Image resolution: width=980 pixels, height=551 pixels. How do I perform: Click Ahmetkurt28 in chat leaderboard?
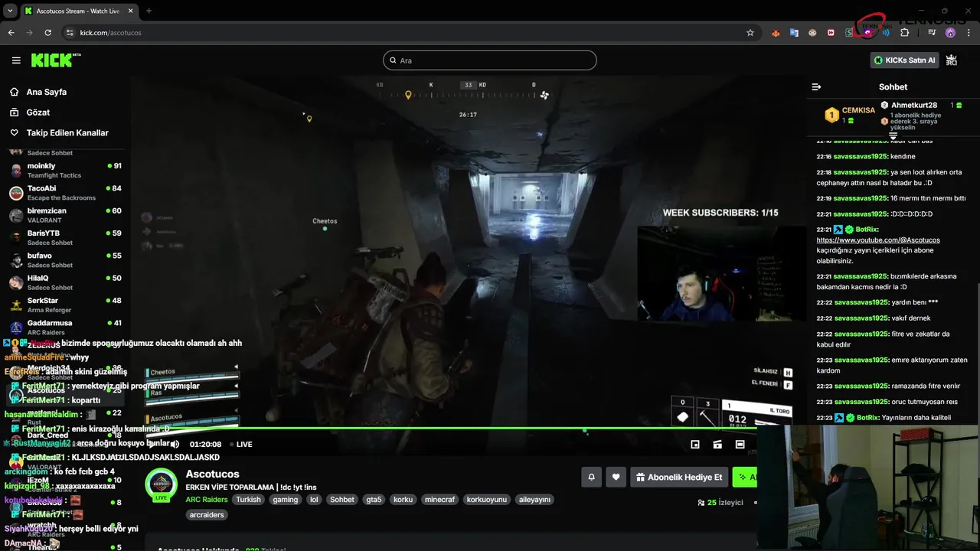(914, 105)
